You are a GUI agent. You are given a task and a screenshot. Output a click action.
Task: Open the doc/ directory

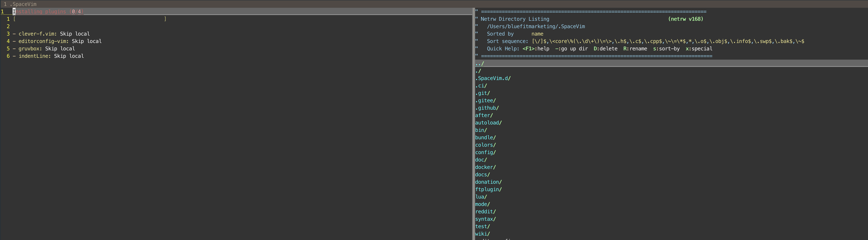pos(481,160)
